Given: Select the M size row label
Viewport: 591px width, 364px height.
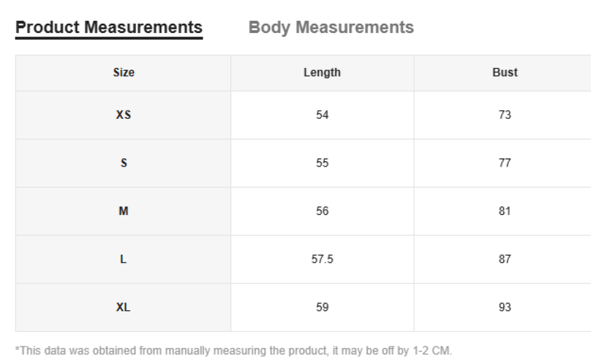Looking at the screenshot, I should [x=124, y=211].
